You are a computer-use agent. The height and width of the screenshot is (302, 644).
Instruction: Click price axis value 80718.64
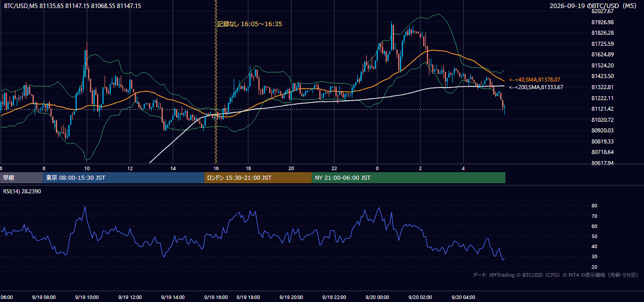tap(602, 152)
